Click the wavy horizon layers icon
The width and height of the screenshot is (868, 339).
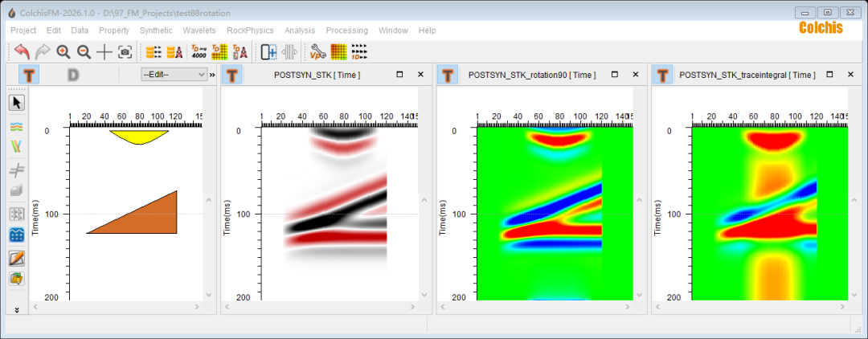[16, 126]
